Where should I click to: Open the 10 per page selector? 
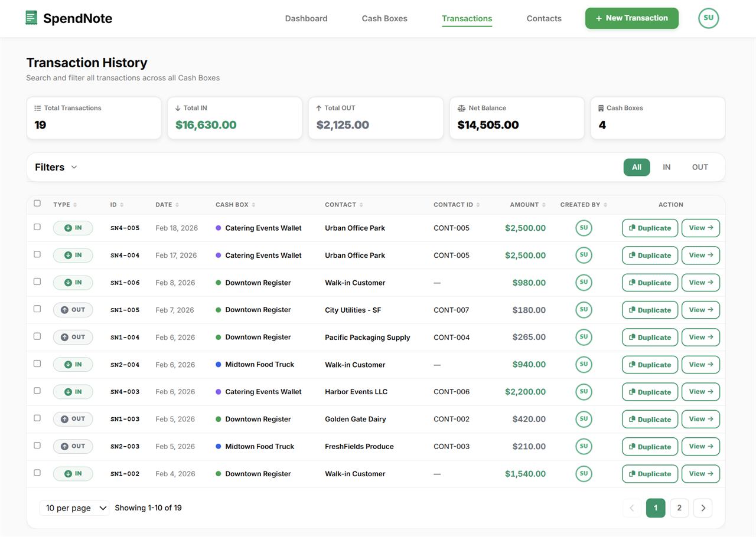pyautogui.click(x=74, y=507)
